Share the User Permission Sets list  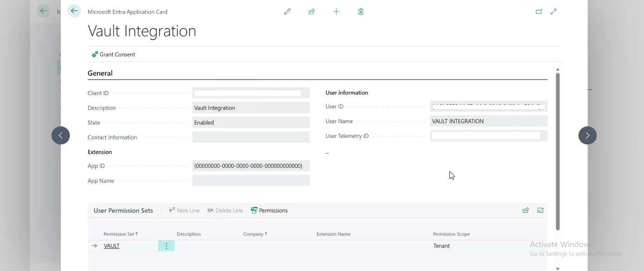pos(526,210)
